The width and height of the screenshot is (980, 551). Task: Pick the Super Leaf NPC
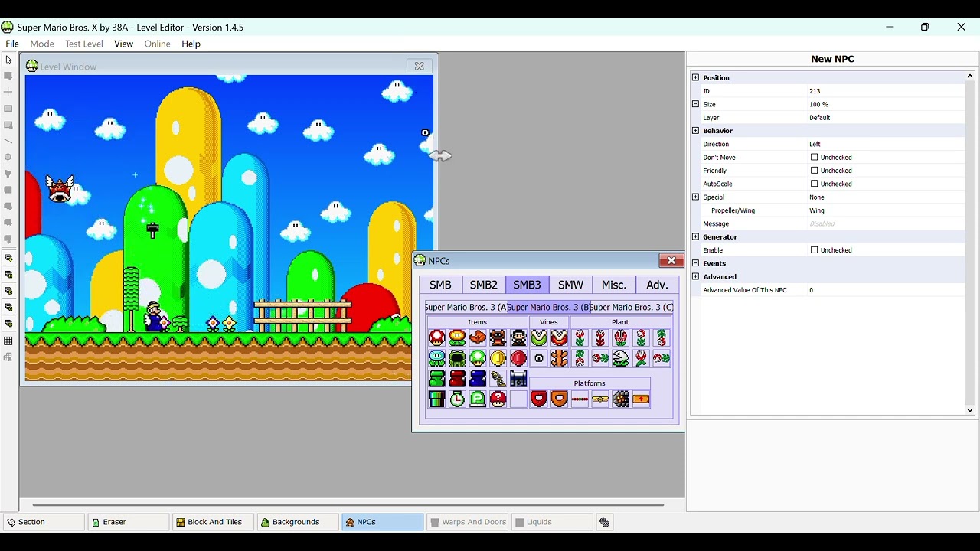478,337
